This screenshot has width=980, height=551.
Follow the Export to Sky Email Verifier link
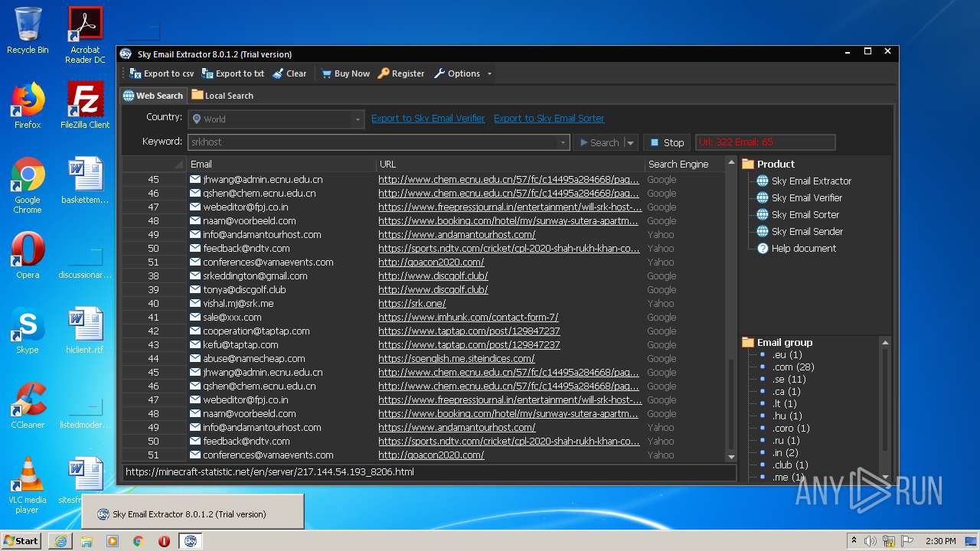coord(428,119)
